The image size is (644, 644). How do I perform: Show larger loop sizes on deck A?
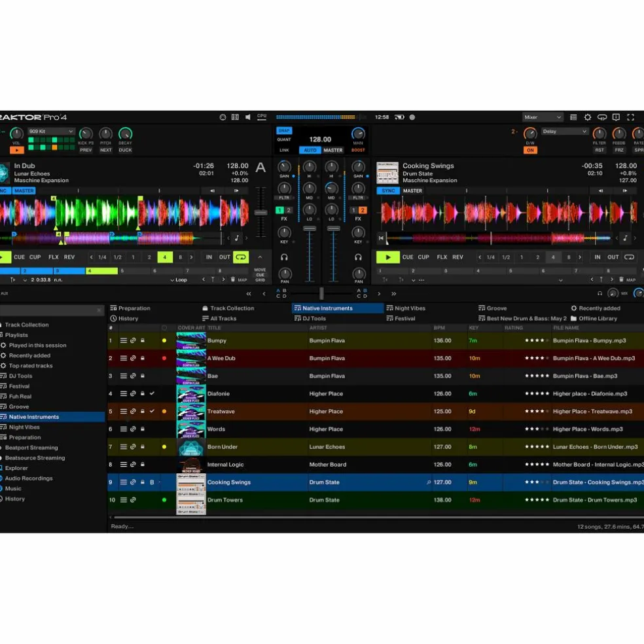[191, 257]
